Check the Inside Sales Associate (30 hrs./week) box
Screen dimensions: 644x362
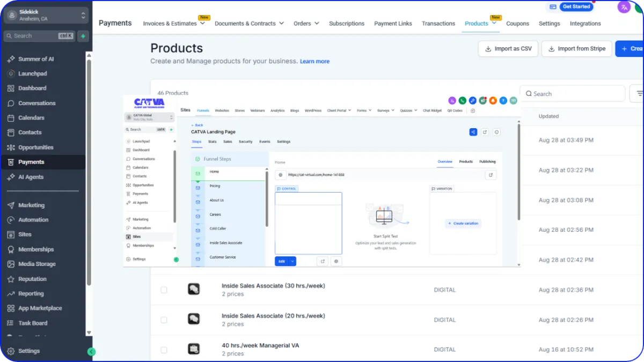pos(164,290)
